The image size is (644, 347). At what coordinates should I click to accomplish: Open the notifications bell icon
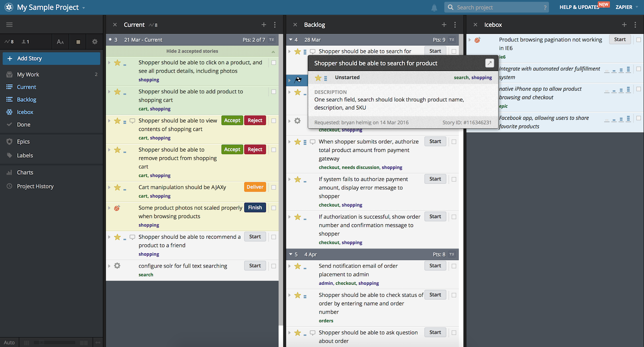coord(434,7)
